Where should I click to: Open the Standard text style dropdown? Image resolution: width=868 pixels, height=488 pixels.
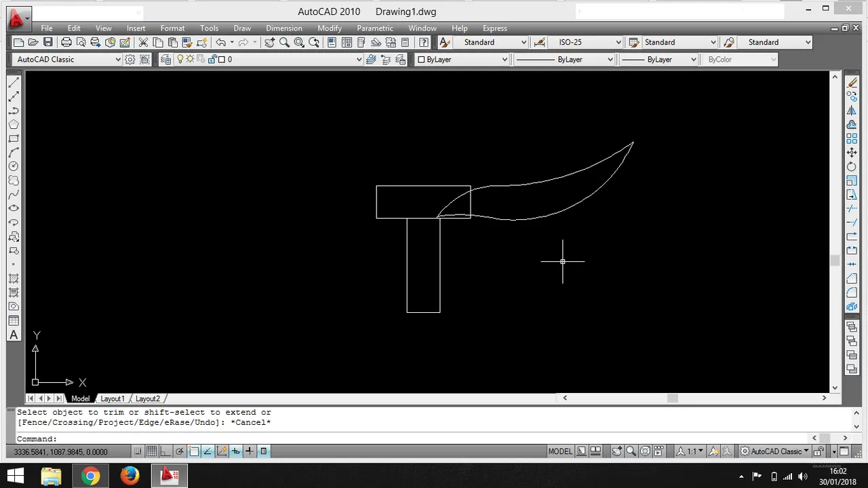(x=490, y=42)
